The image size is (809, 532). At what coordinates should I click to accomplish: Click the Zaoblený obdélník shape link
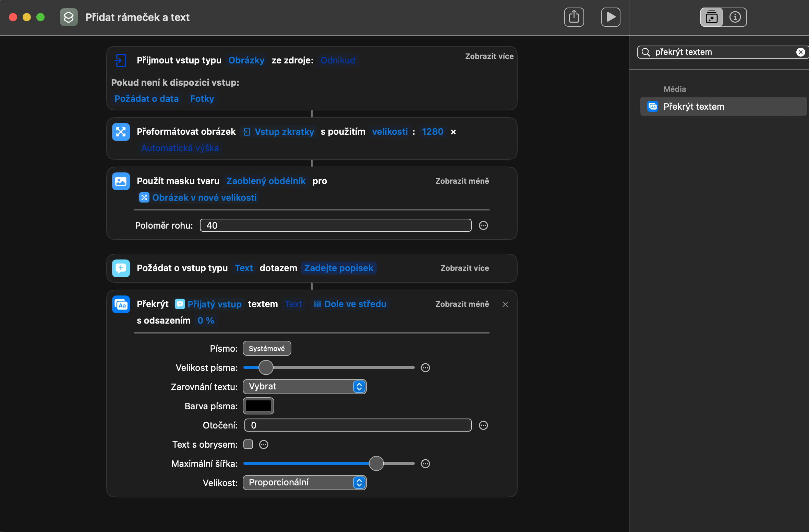[x=266, y=181]
